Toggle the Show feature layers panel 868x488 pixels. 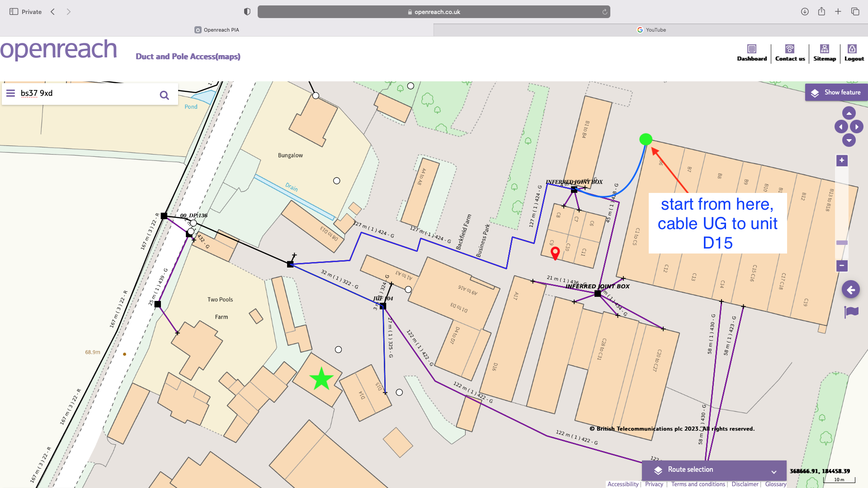coord(836,93)
